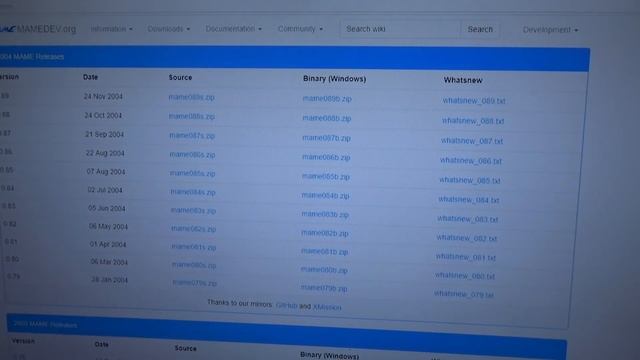Viewport: 640px width, 360px height.
Task: Open whatsnew_084.txt
Action: (x=469, y=200)
